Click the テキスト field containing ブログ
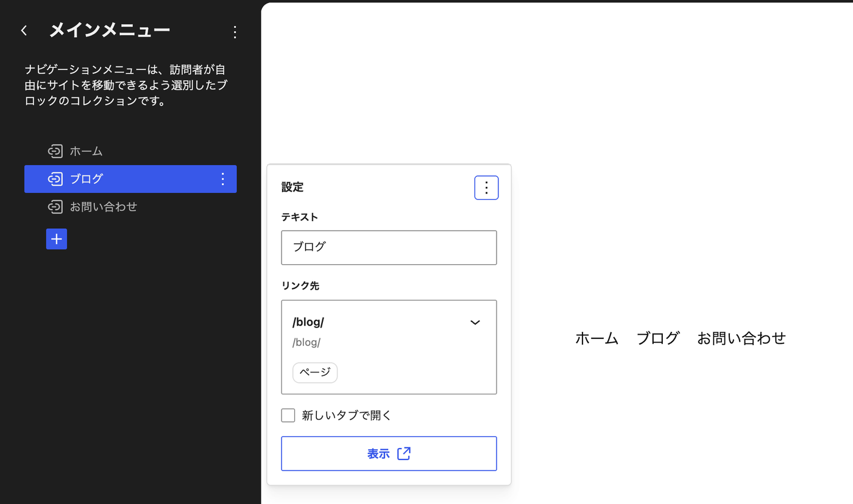 point(389,247)
